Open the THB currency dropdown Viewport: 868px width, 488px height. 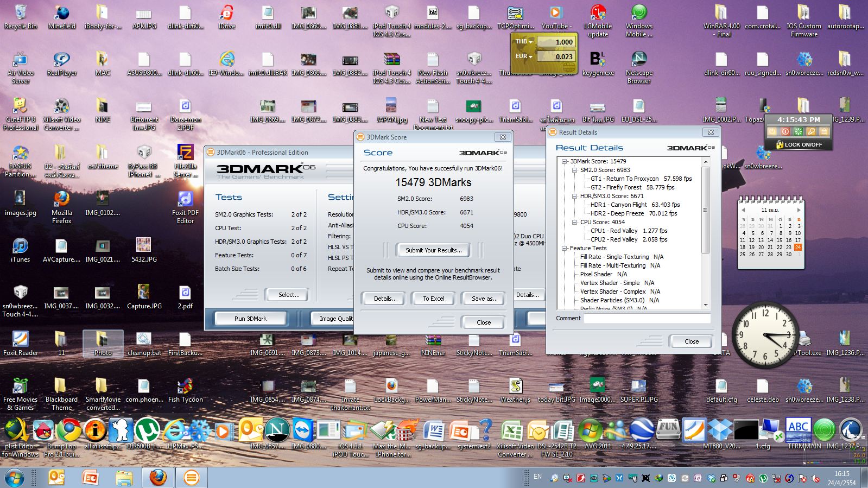[x=530, y=42]
